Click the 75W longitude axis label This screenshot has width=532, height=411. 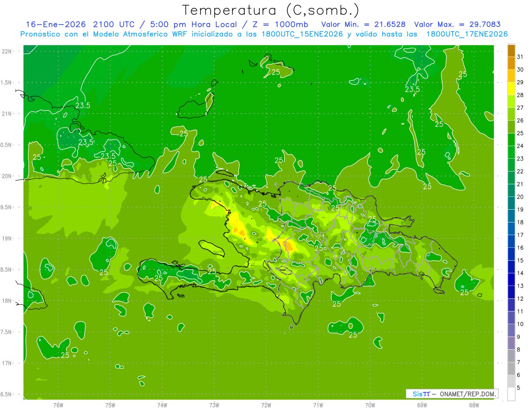click(110, 405)
